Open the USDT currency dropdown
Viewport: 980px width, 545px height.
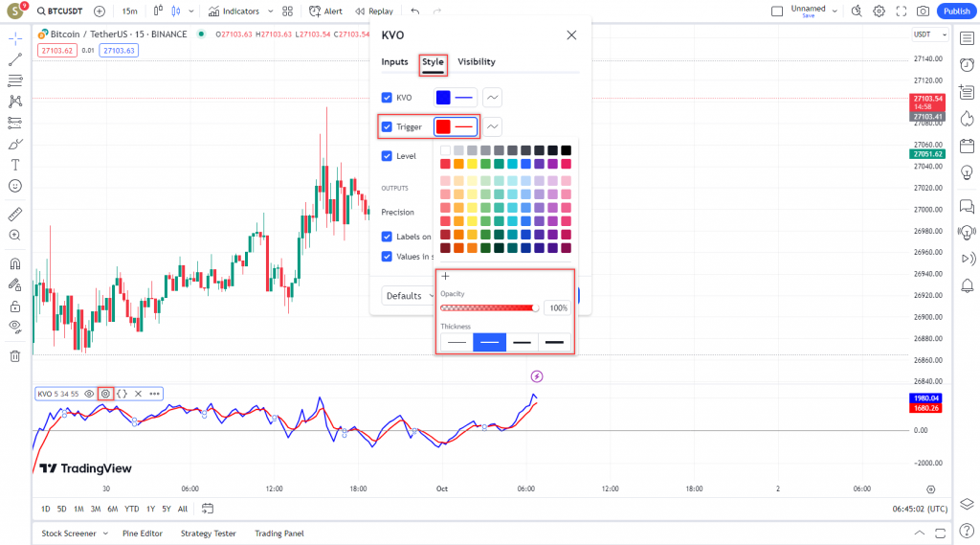click(930, 34)
